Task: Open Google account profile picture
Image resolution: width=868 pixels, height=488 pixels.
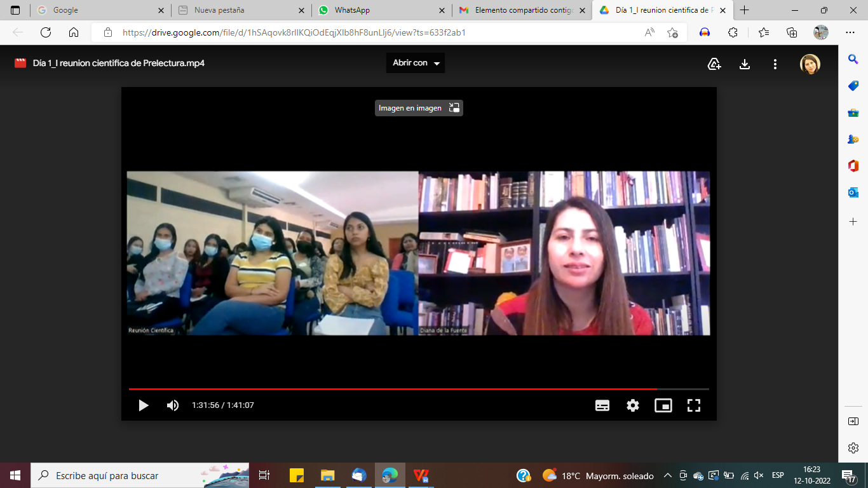Action: point(810,64)
